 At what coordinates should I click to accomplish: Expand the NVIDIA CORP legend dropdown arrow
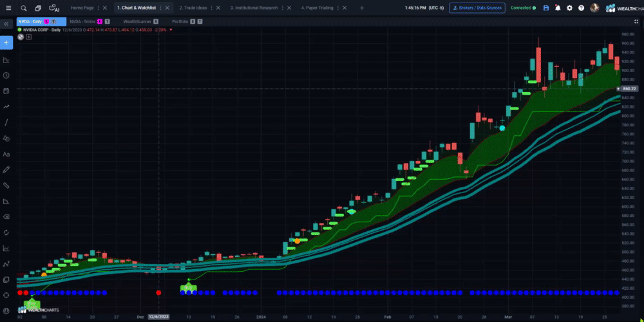click(x=171, y=30)
